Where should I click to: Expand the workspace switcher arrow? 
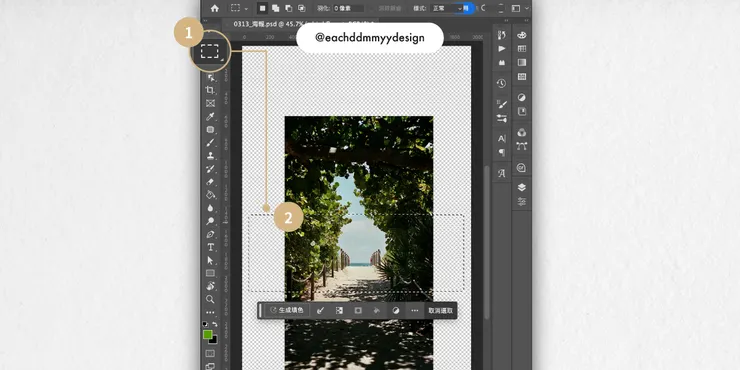[x=527, y=8]
